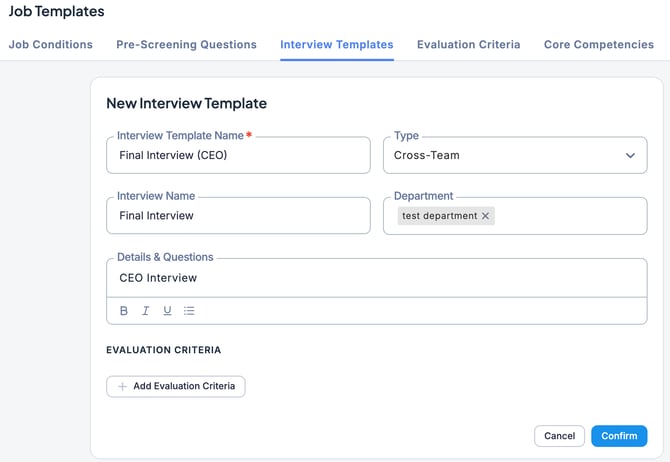Go to the Evaluation Criteria tab
The image size is (670, 462).
468,44
